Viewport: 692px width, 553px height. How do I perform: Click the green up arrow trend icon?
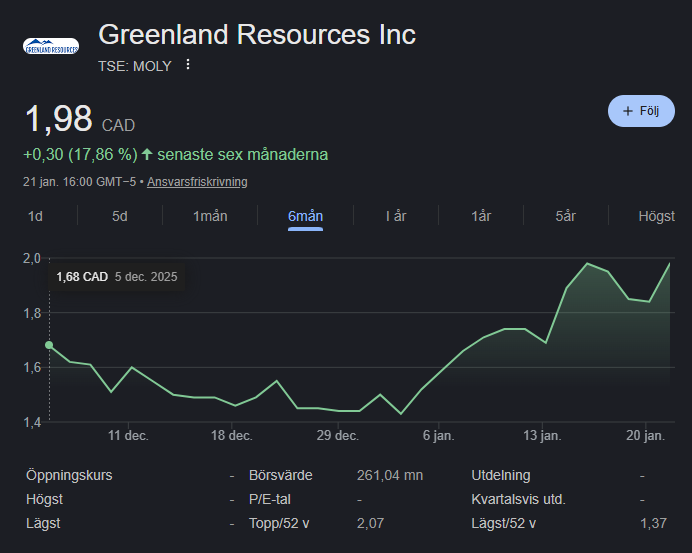[147, 154]
